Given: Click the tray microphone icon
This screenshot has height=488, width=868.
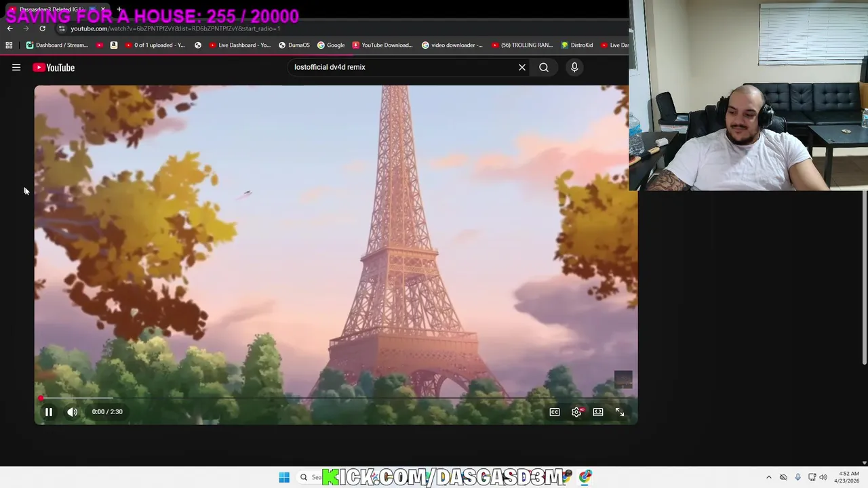Looking at the screenshot, I should pos(797,477).
